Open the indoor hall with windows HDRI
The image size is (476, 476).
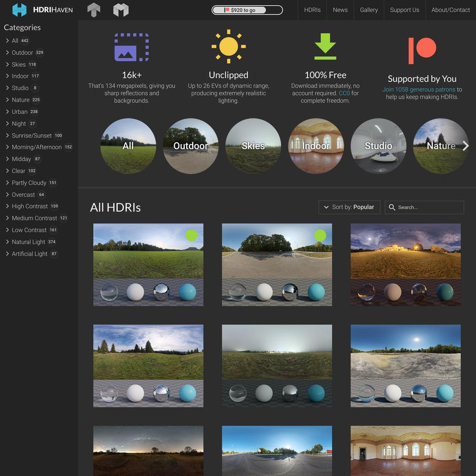pyautogui.click(x=406, y=451)
